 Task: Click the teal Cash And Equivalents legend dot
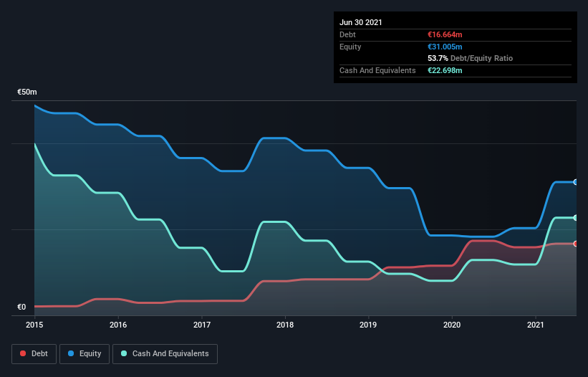(x=124, y=353)
